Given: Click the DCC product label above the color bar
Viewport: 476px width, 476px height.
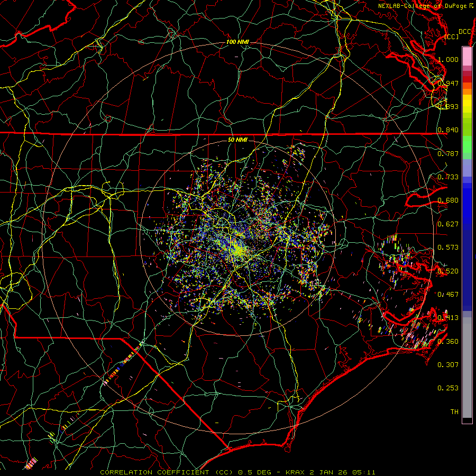Looking at the screenshot, I should [465, 32].
